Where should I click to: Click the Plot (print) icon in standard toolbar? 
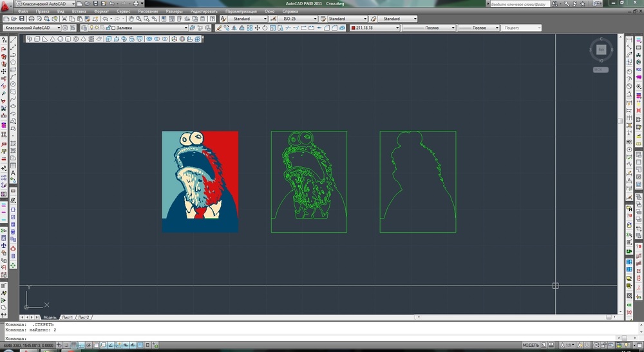pyautogui.click(x=32, y=19)
